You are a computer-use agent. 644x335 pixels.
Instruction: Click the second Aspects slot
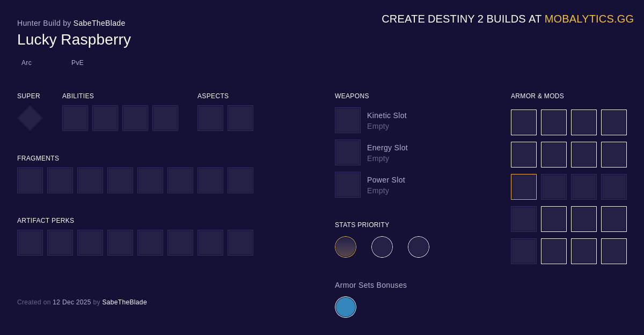click(x=240, y=118)
